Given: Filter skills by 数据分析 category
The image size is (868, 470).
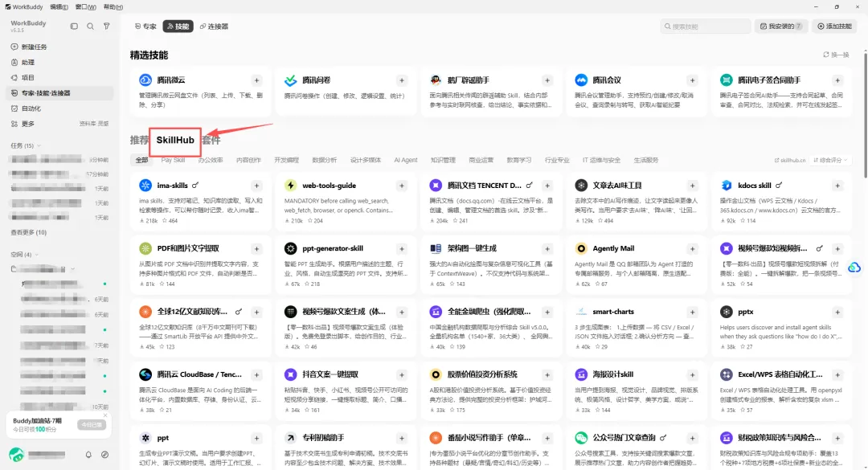Looking at the screenshot, I should (x=325, y=160).
